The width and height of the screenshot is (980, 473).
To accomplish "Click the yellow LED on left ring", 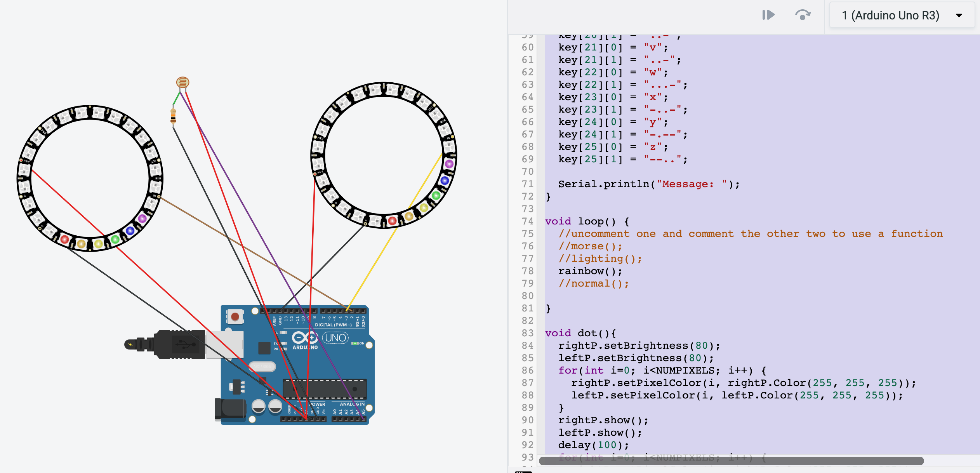I will point(99,244).
